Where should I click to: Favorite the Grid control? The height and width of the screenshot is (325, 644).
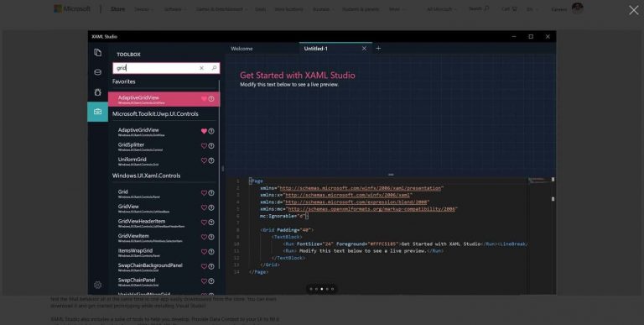pos(204,193)
